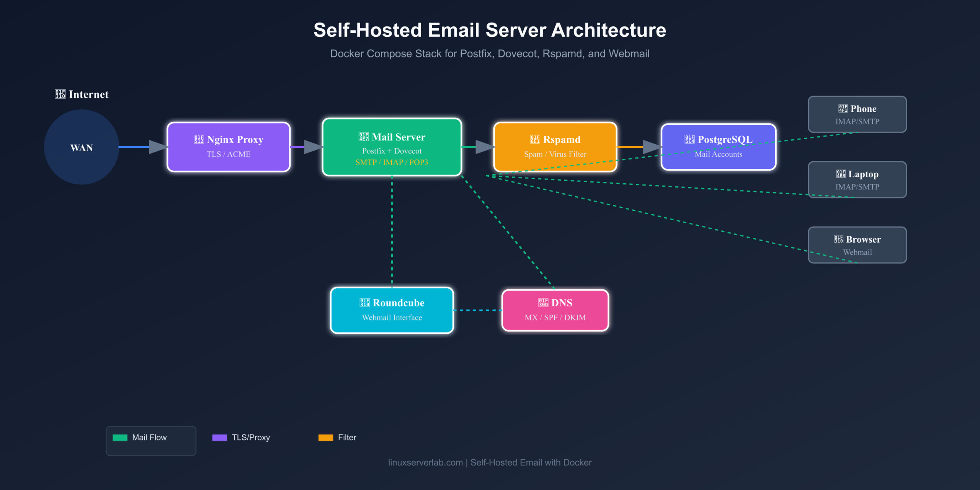Click the 'Internet' label text
Viewport: 980px width, 490px height.
(x=88, y=94)
